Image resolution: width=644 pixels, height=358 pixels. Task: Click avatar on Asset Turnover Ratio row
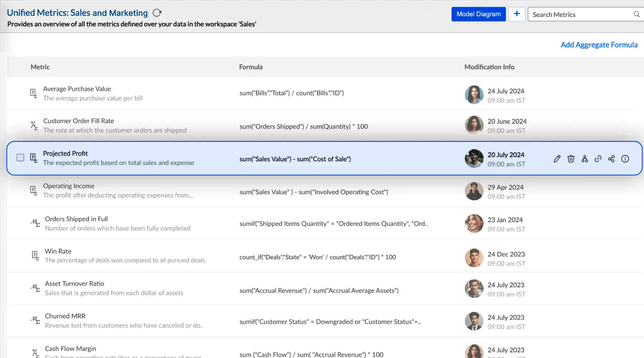[474, 289]
